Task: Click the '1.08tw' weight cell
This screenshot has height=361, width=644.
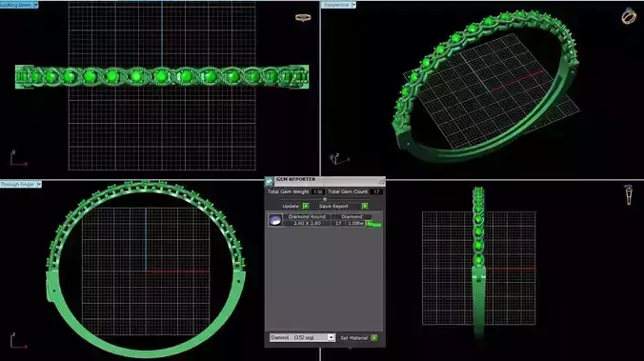Action: pyautogui.click(x=355, y=223)
